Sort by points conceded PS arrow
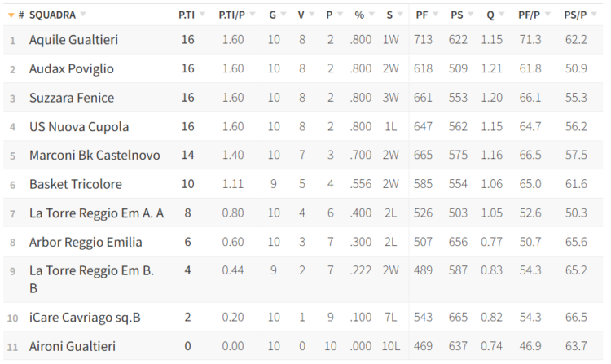The width and height of the screenshot is (611, 364). tap(470, 15)
